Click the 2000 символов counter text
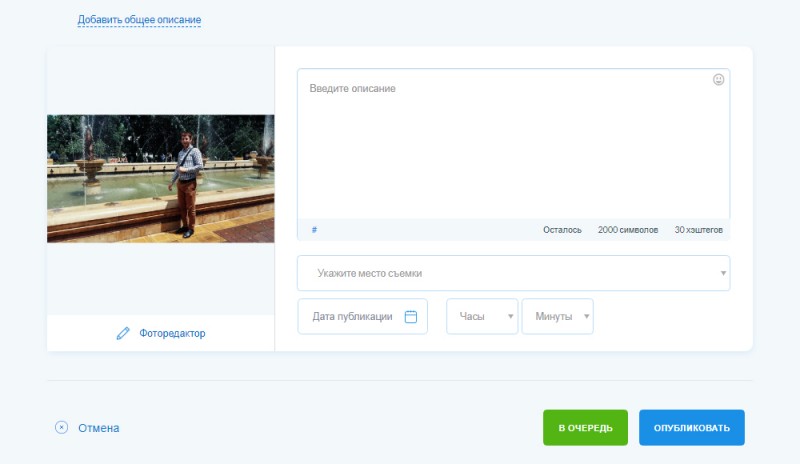This screenshot has width=800, height=464. pos(628,230)
